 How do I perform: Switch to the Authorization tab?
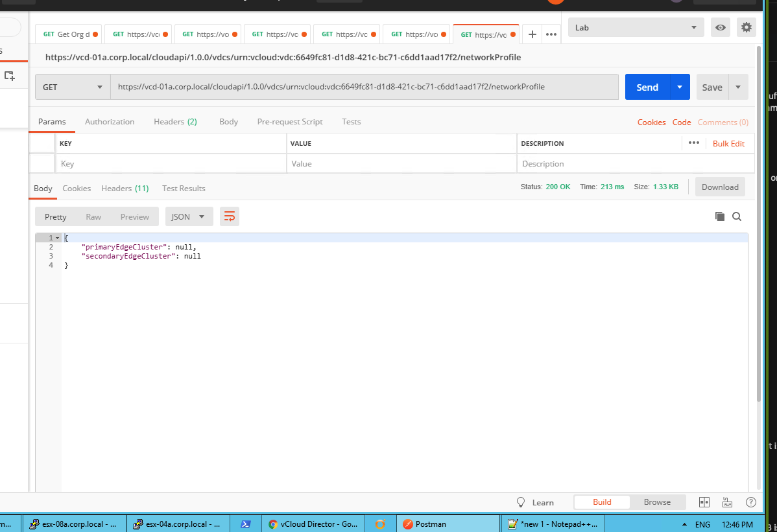click(110, 122)
